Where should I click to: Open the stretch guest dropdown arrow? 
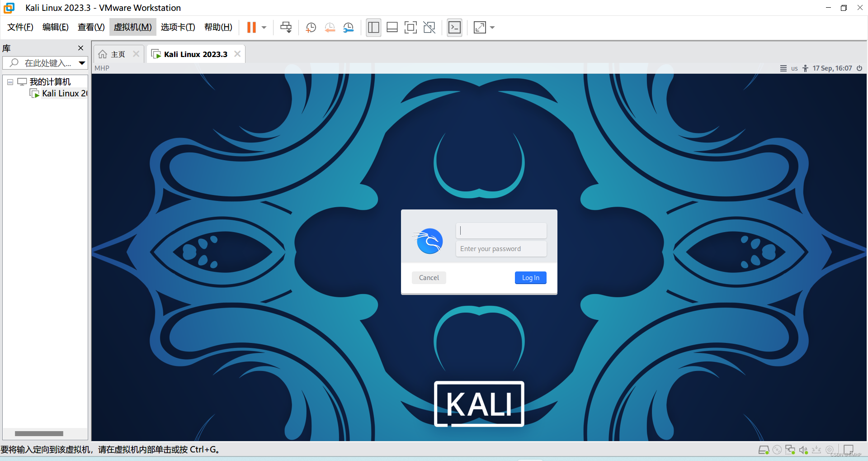[x=492, y=28]
